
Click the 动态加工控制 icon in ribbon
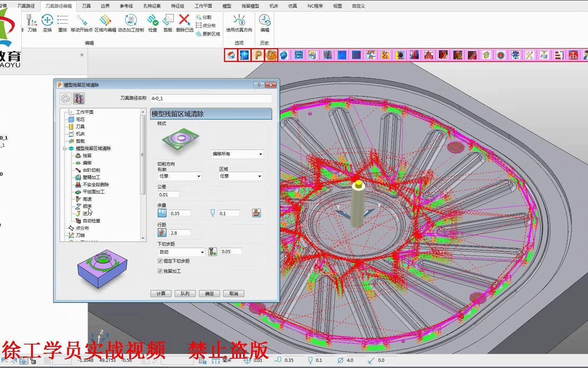(131, 21)
